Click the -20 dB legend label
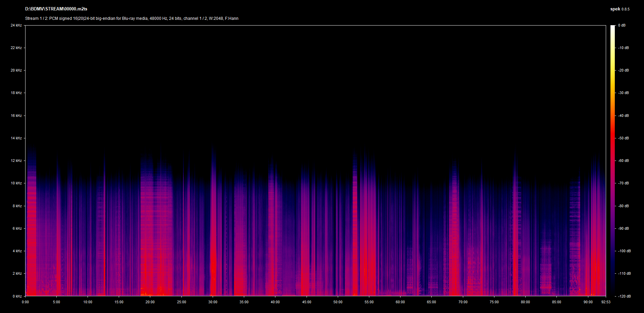Image resolution: width=644 pixels, height=313 pixels. (624, 70)
